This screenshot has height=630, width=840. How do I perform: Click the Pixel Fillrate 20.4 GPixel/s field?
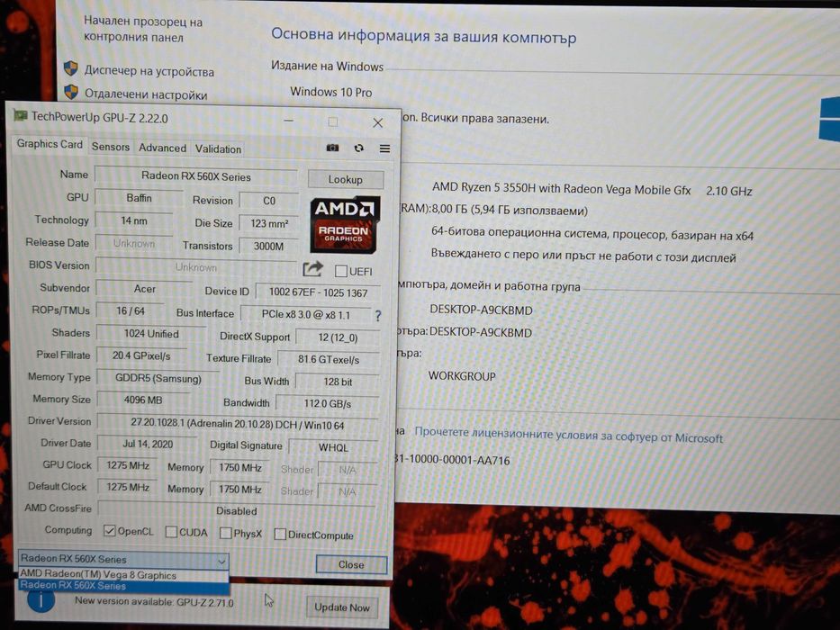coord(141,355)
